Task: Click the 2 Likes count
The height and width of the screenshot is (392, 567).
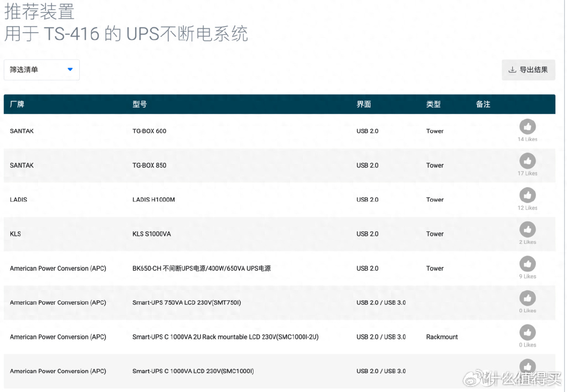Action: coord(528,242)
